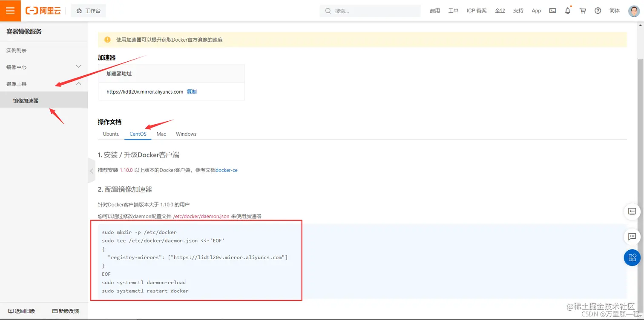Click the 镜像工具 sidebar label
The height and width of the screenshot is (320, 644).
tap(16, 84)
